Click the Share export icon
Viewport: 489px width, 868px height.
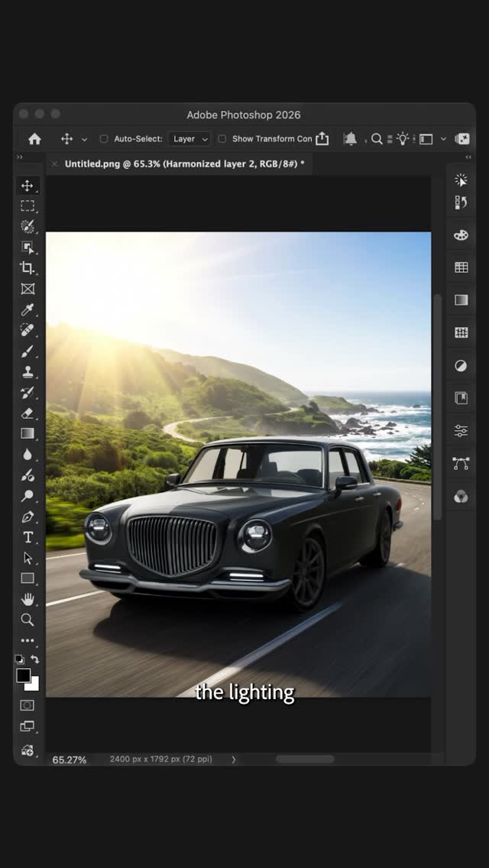click(x=322, y=139)
